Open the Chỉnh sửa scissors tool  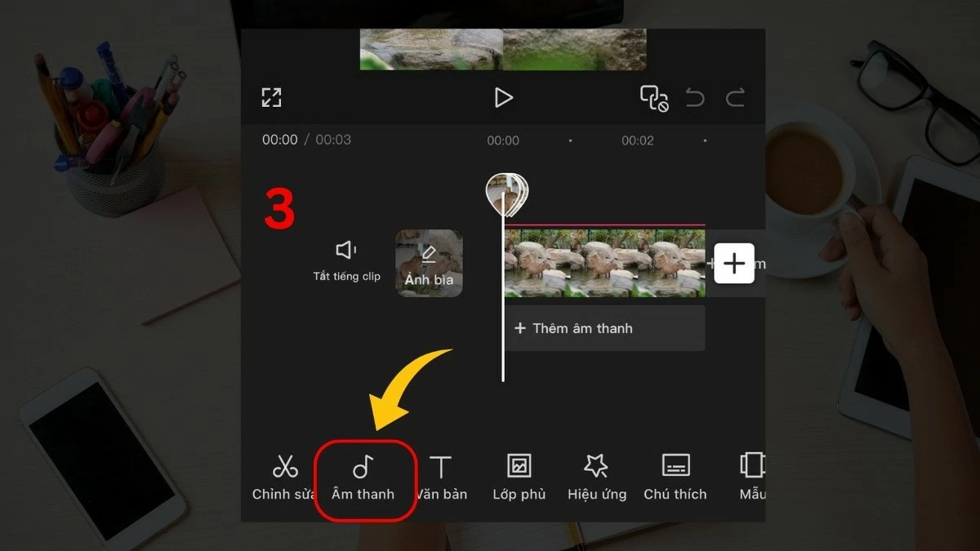pos(285,477)
